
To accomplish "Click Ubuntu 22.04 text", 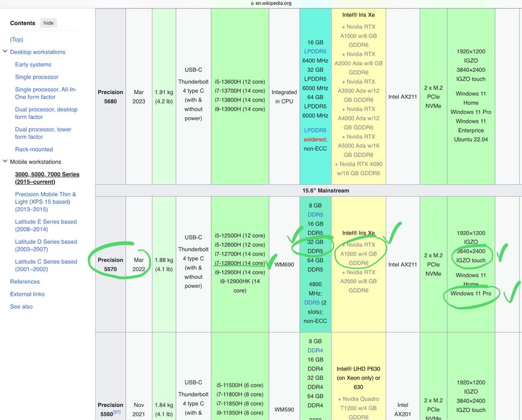I will [x=471, y=140].
